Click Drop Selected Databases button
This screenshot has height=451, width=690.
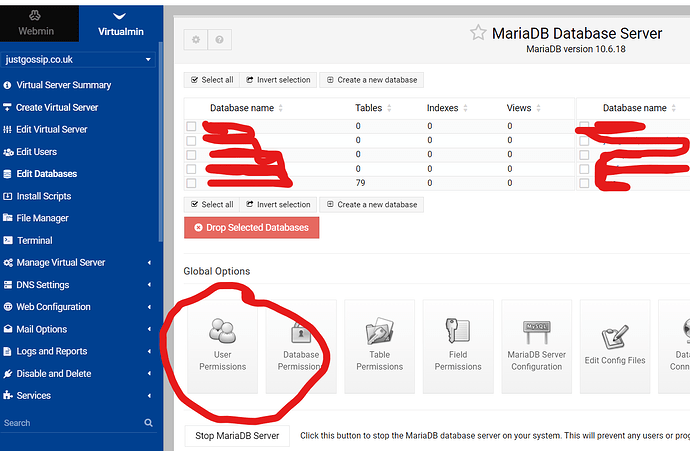(251, 227)
